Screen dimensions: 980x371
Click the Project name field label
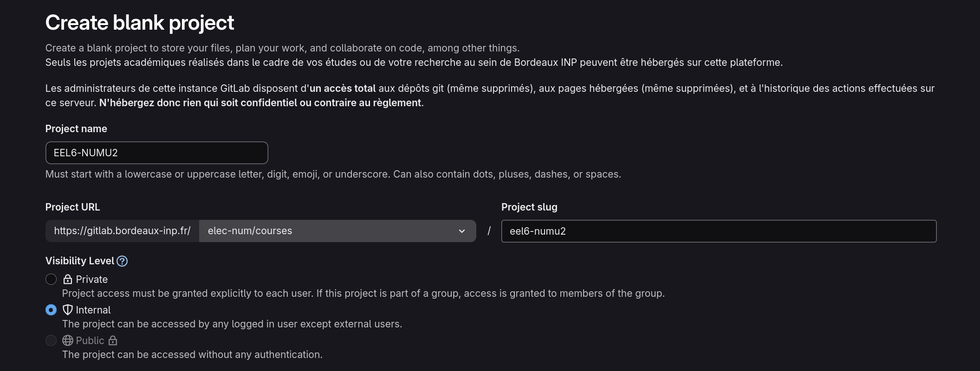(x=76, y=128)
